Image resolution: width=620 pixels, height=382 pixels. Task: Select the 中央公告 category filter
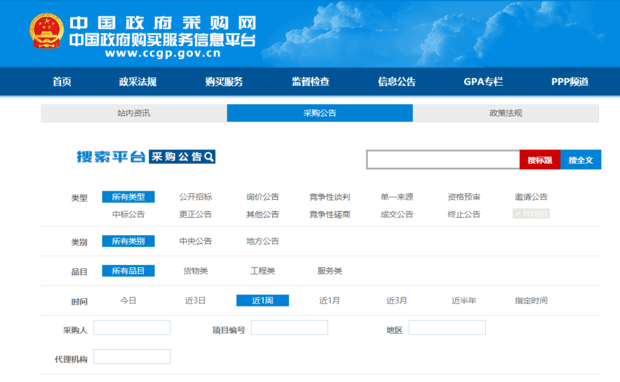(x=195, y=241)
